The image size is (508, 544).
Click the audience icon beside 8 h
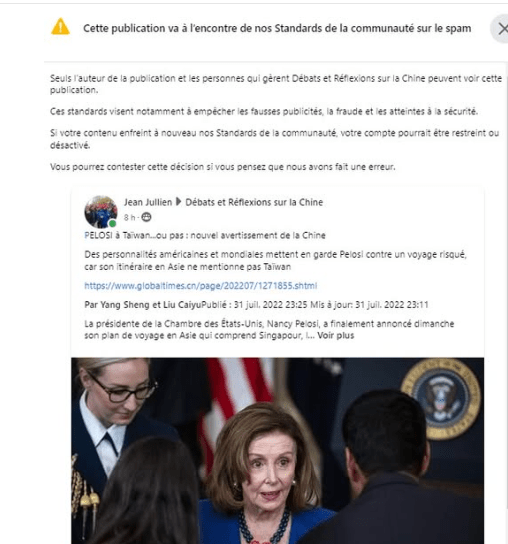point(146,217)
